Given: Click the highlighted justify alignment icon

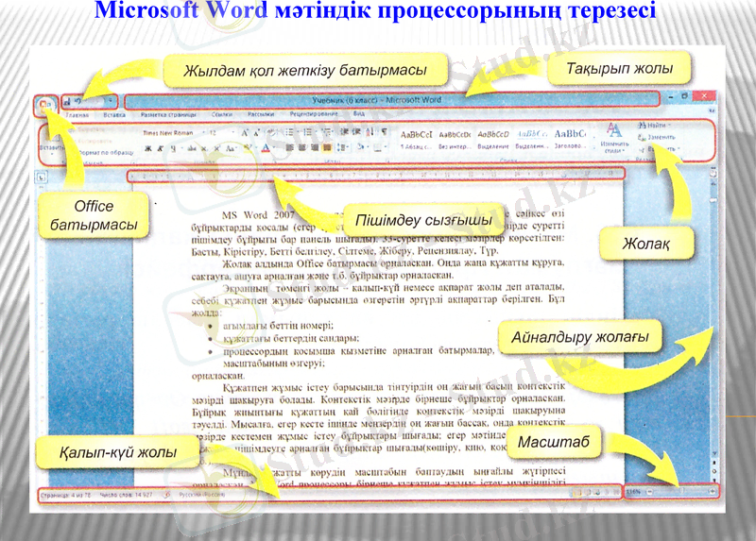Looking at the screenshot, I should point(327,147).
